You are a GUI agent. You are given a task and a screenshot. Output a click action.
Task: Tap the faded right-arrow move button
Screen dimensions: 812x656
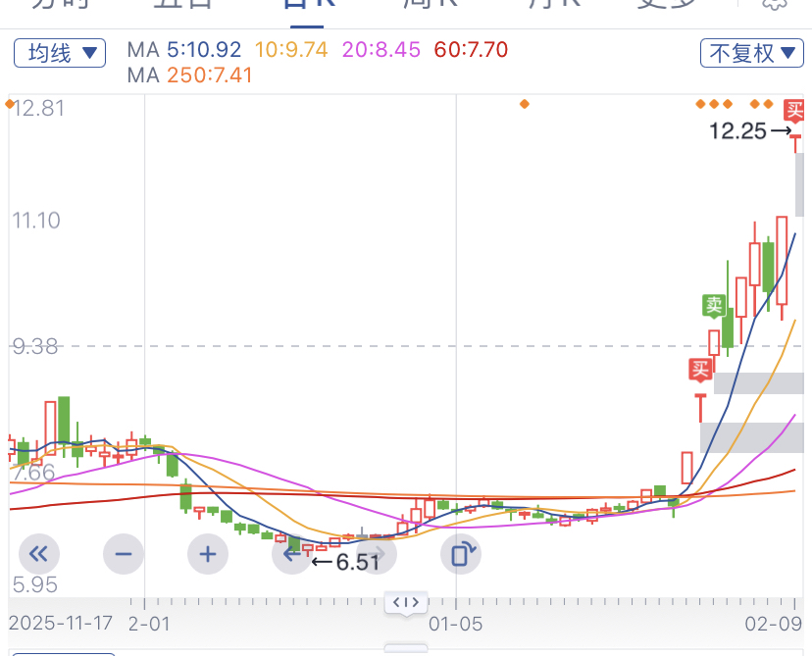point(377,554)
